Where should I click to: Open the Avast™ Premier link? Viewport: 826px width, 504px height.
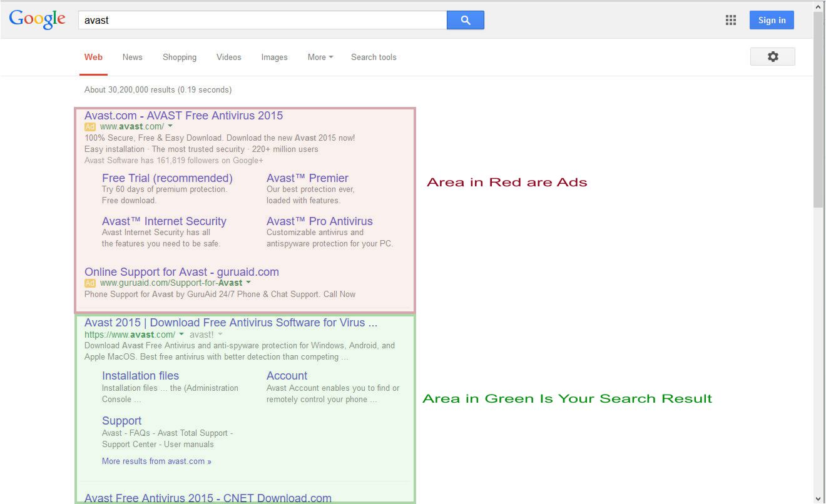[x=307, y=178]
